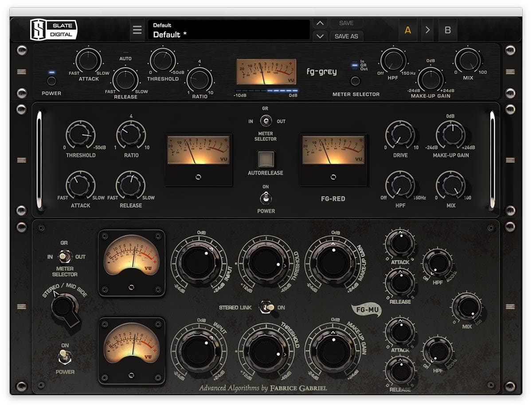Screen dimensions: 532x407
Task: Click the FG-Red Ratio knob
Action: point(131,135)
